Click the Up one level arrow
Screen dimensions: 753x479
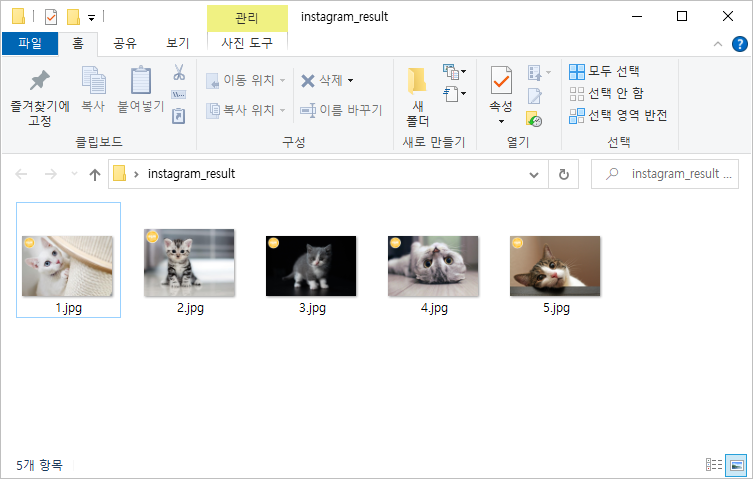tap(95, 174)
